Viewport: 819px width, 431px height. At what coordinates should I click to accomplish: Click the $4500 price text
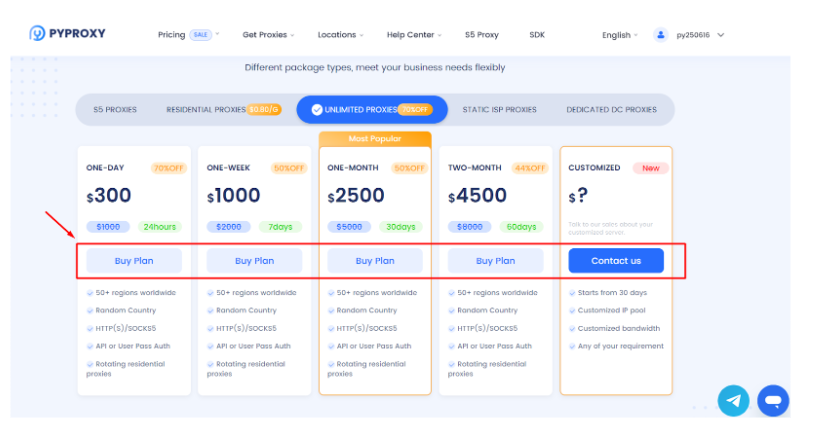tap(477, 195)
